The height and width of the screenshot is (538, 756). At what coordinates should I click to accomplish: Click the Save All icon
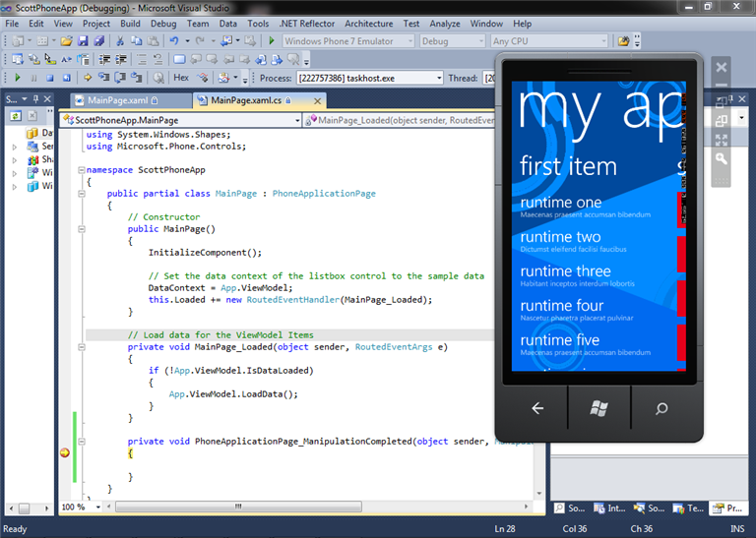click(99, 41)
